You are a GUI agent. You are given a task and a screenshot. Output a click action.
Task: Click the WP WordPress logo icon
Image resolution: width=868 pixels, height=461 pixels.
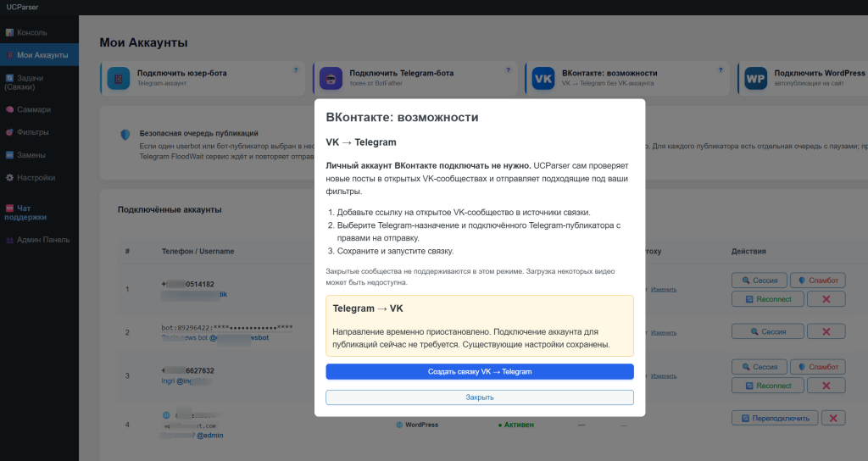(755, 79)
